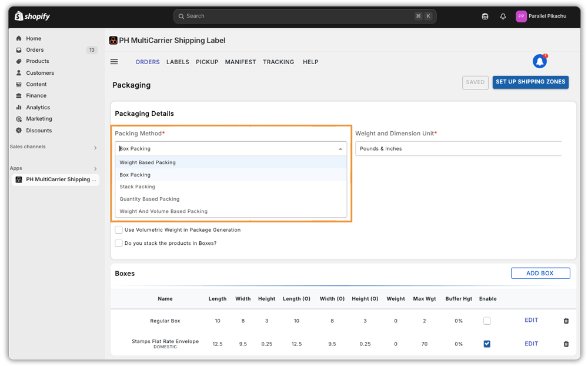Click SET UP SHIPPING ZONES button

pyautogui.click(x=530, y=82)
